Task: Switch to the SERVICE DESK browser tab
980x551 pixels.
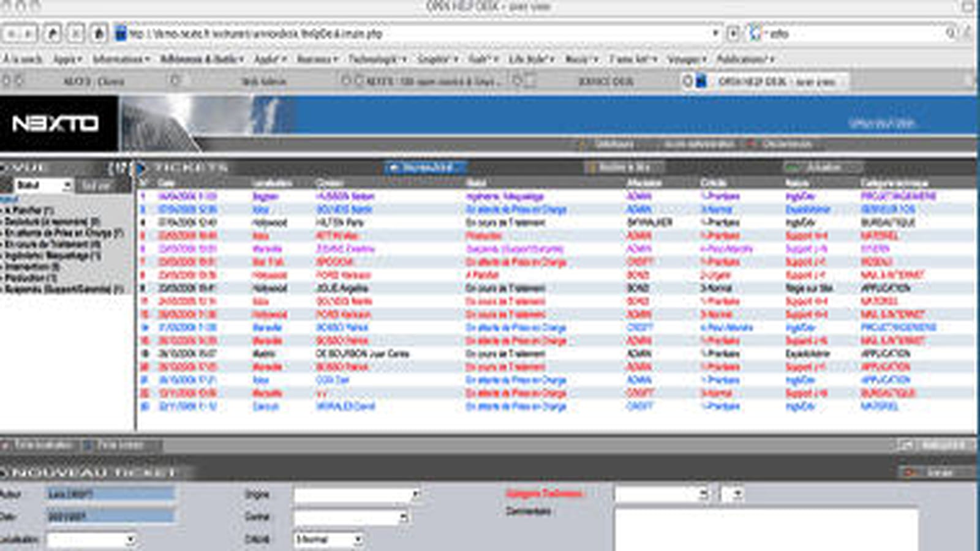Action: click(605, 81)
